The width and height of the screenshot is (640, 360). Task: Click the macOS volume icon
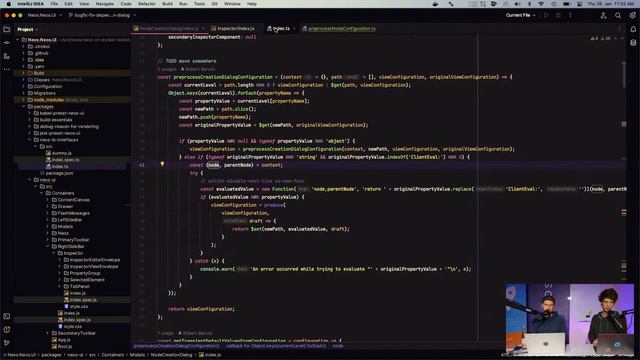(518, 4)
